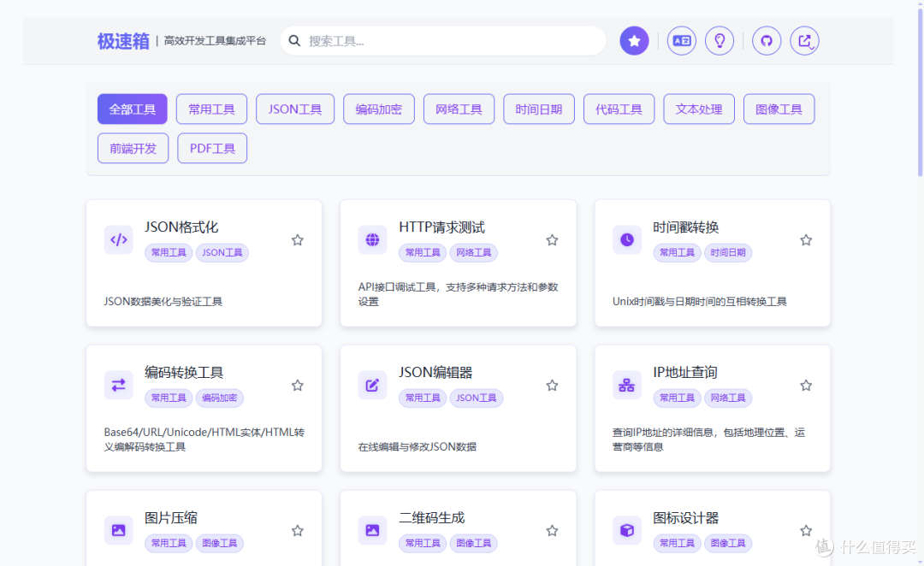The width and height of the screenshot is (924, 566).
Task: Click the HTTP请求测试 globe icon
Action: point(372,239)
